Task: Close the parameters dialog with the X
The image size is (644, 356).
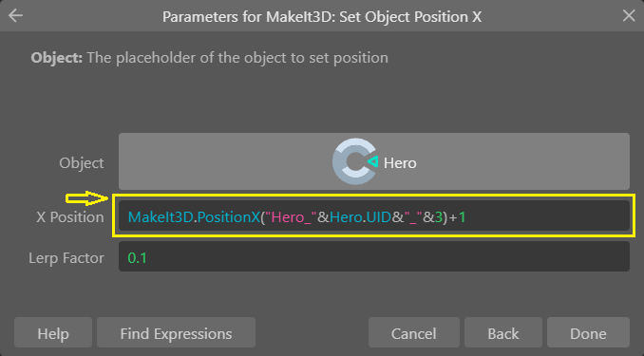Action: click(x=629, y=15)
